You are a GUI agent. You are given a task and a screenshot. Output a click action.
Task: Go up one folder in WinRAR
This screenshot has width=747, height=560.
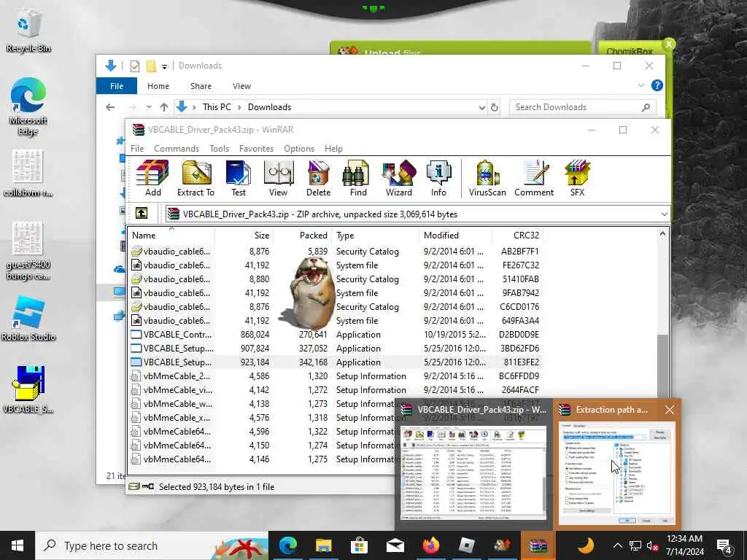pos(142,214)
